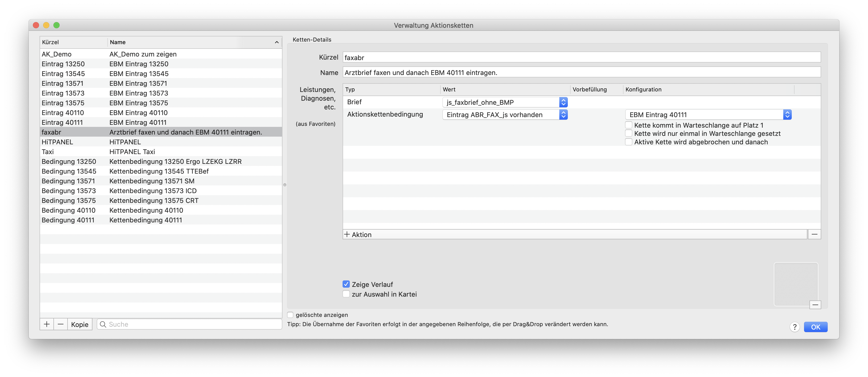Select row Bedingung 13573
The height and width of the screenshot is (377, 868).
click(161, 191)
